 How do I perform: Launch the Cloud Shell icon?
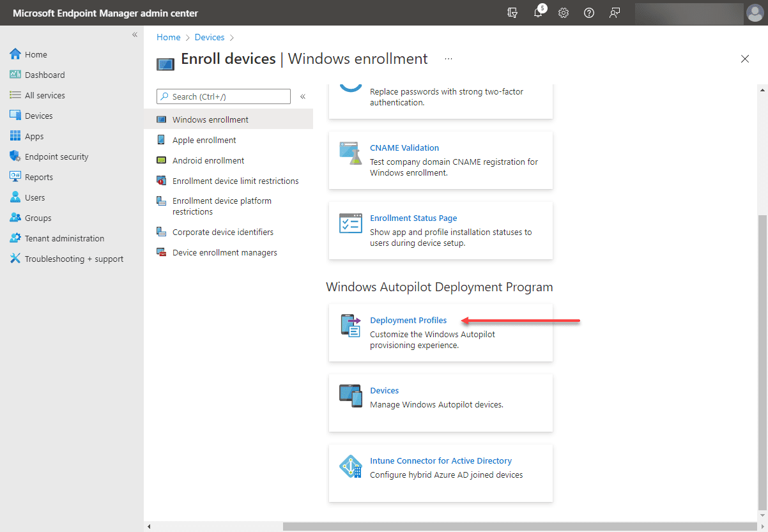click(512, 13)
